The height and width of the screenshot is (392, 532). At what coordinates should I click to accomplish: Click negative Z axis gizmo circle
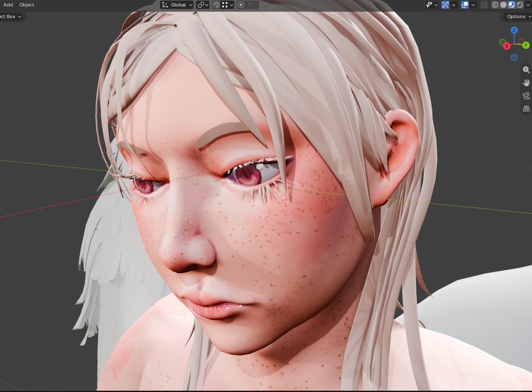(514, 57)
